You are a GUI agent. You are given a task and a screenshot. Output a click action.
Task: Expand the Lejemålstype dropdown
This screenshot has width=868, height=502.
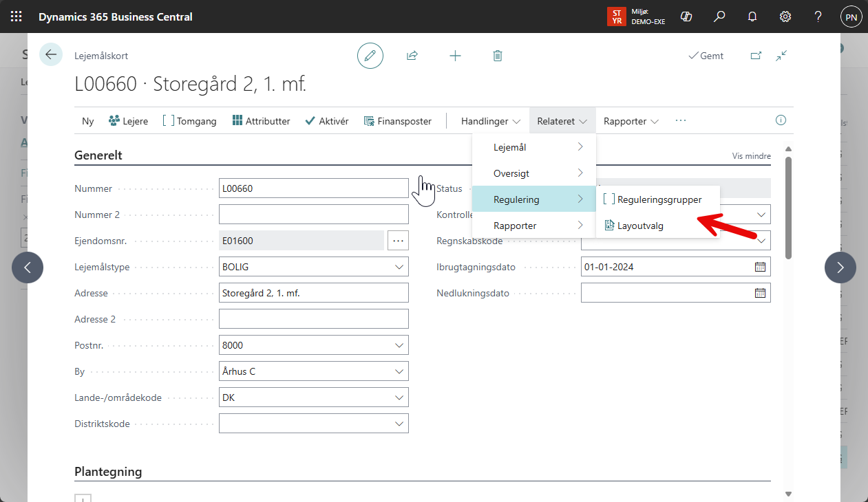click(399, 267)
